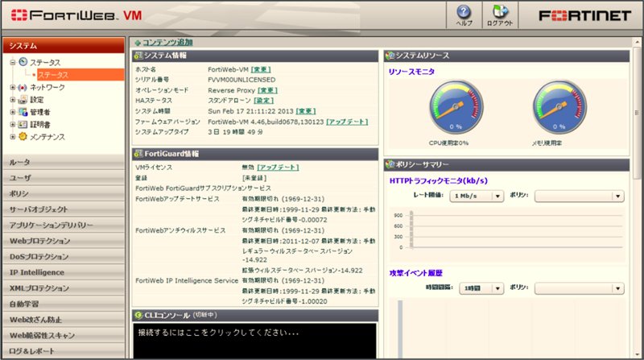
Task: Click the CPU usage gauge
Action: [456, 107]
